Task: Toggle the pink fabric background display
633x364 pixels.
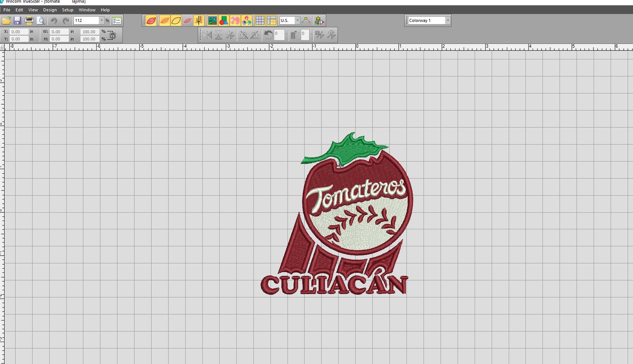Action: (235, 20)
